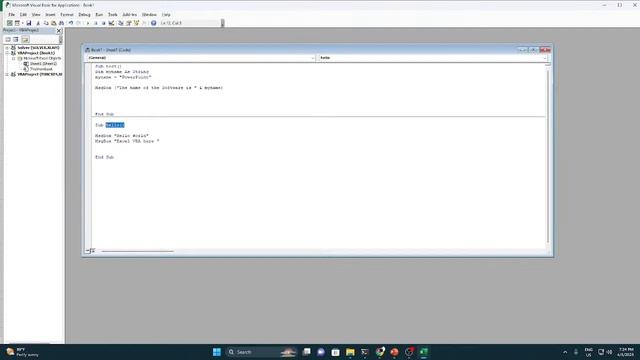Click the Paste toolbar icon
Viewport: 640px width, 360px height.
pos(53,23)
